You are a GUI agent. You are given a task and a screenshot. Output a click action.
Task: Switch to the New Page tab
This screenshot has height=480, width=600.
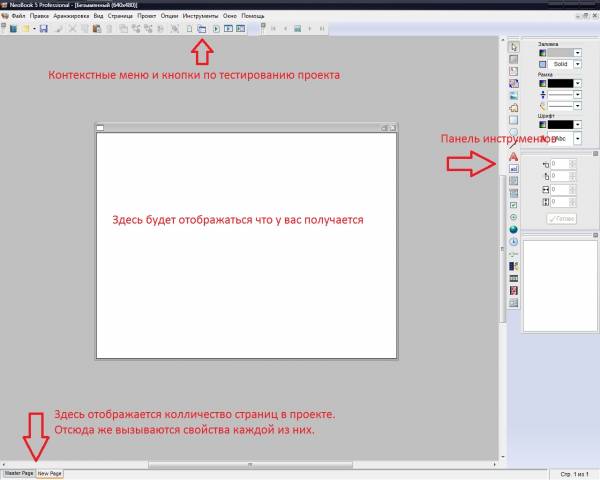[x=51, y=473]
